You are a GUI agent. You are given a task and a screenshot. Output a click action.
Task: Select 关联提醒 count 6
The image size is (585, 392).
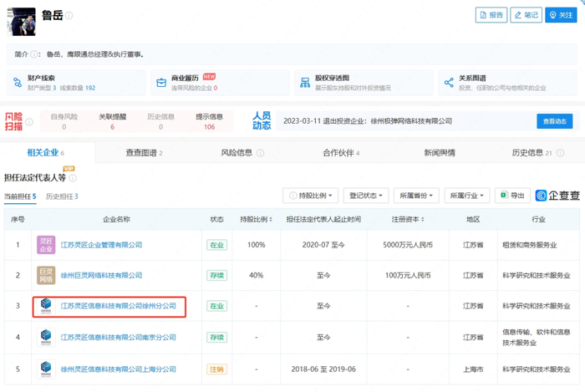112,127
